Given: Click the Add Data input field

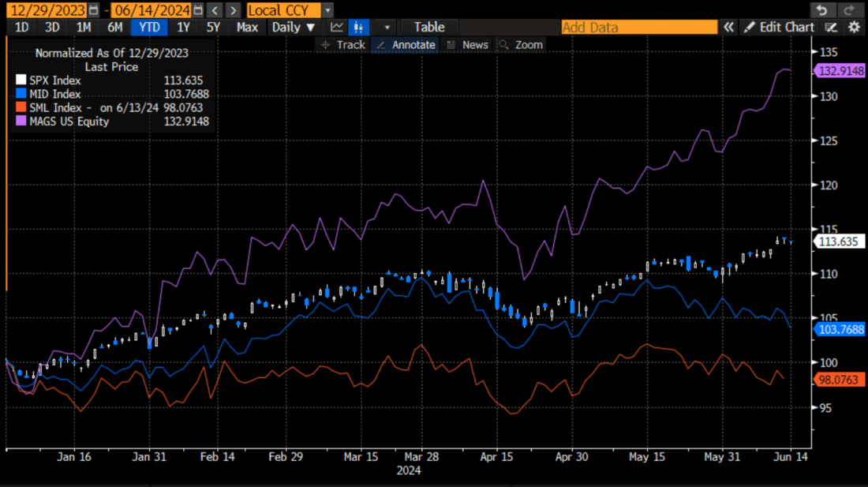Looking at the screenshot, I should coord(639,26).
